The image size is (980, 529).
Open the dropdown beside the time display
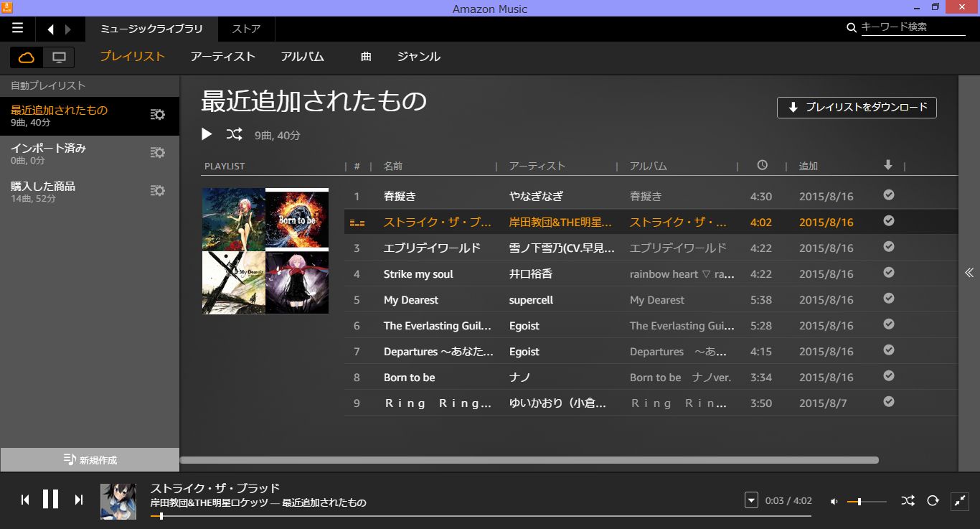(x=751, y=500)
